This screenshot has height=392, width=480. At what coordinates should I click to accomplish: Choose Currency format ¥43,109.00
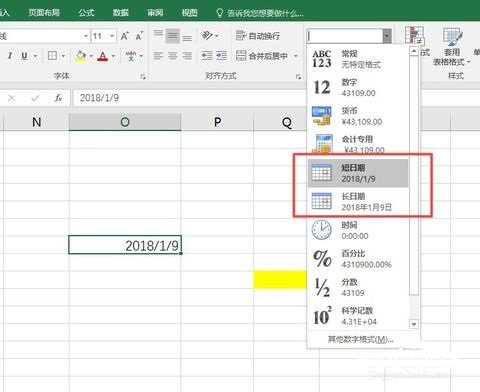click(x=358, y=116)
